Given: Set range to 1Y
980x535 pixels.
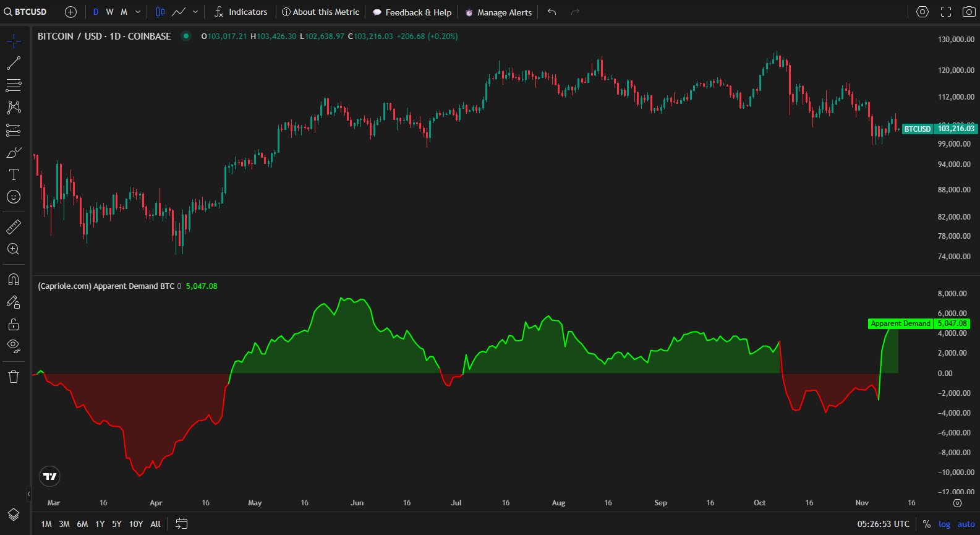Looking at the screenshot, I should tap(100, 524).
